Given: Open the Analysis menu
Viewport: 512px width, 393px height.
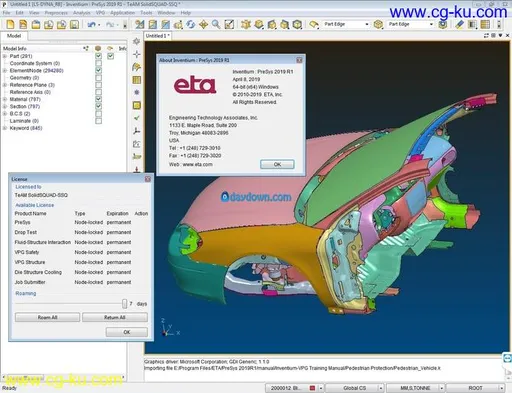Looking at the screenshot, I should (81, 13).
